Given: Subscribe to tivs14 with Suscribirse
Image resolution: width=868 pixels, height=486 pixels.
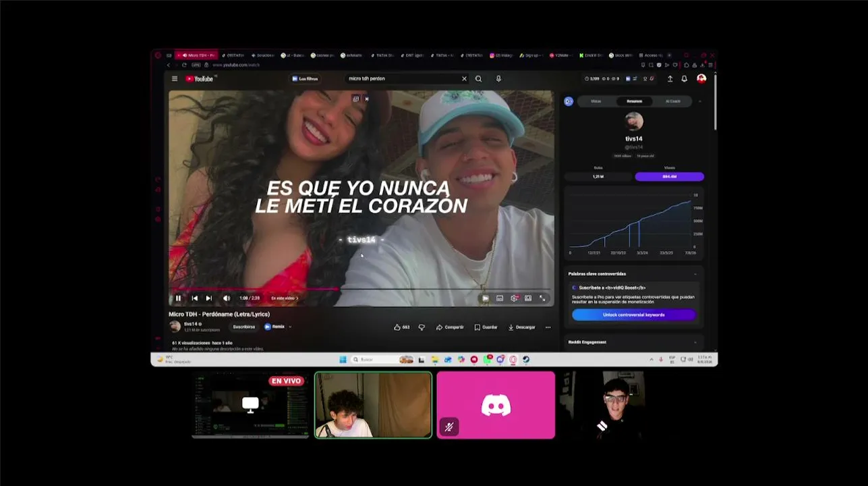Looking at the screenshot, I should (x=244, y=327).
